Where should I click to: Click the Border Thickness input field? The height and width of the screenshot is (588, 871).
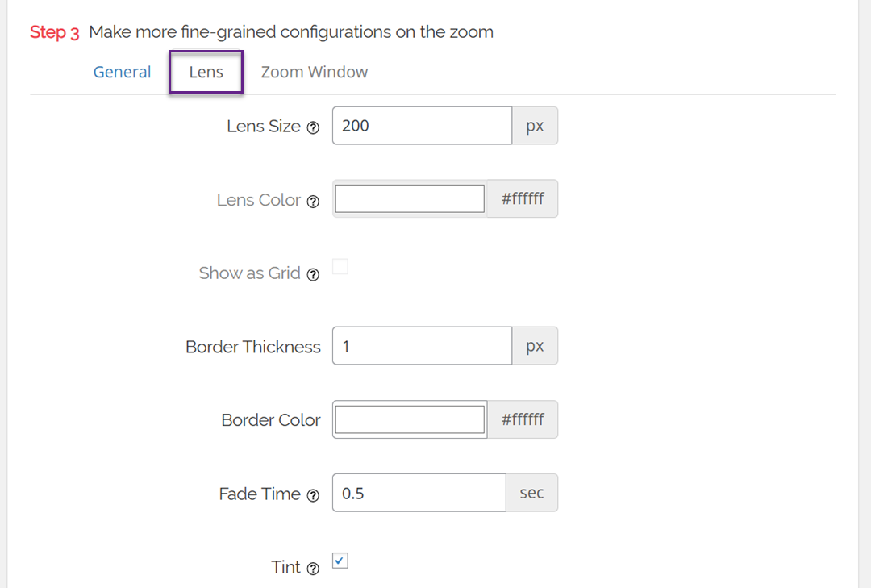tap(422, 346)
